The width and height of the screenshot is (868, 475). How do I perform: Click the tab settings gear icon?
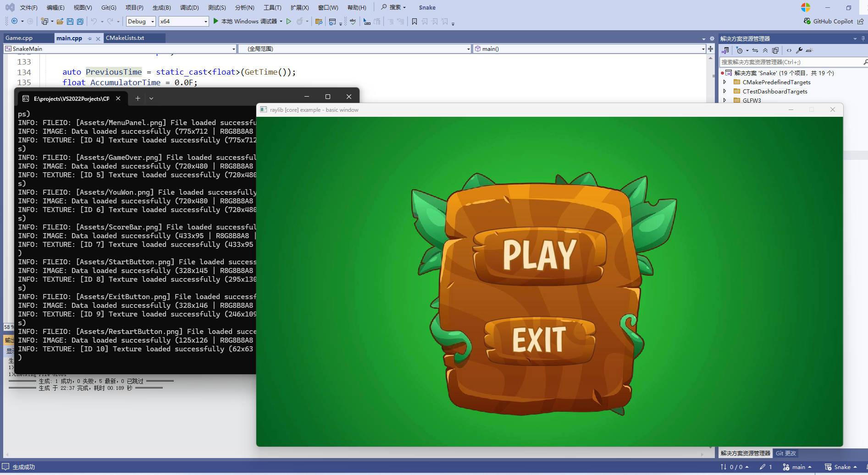click(x=712, y=39)
